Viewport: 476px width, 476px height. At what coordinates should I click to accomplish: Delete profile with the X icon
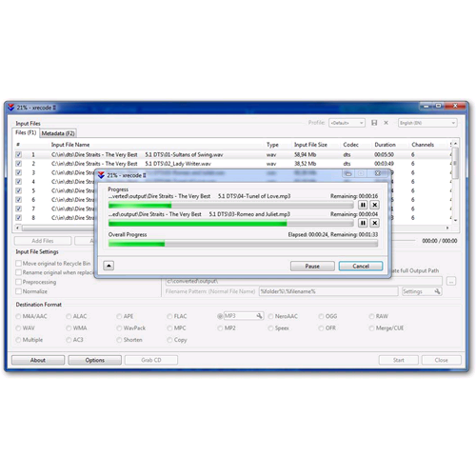[x=386, y=123]
